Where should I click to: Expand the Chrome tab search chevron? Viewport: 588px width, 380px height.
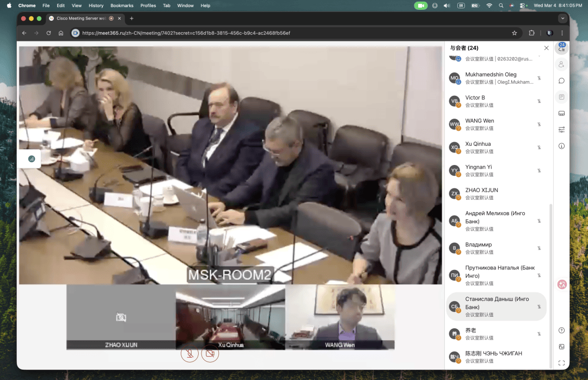[x=562, y=18]
